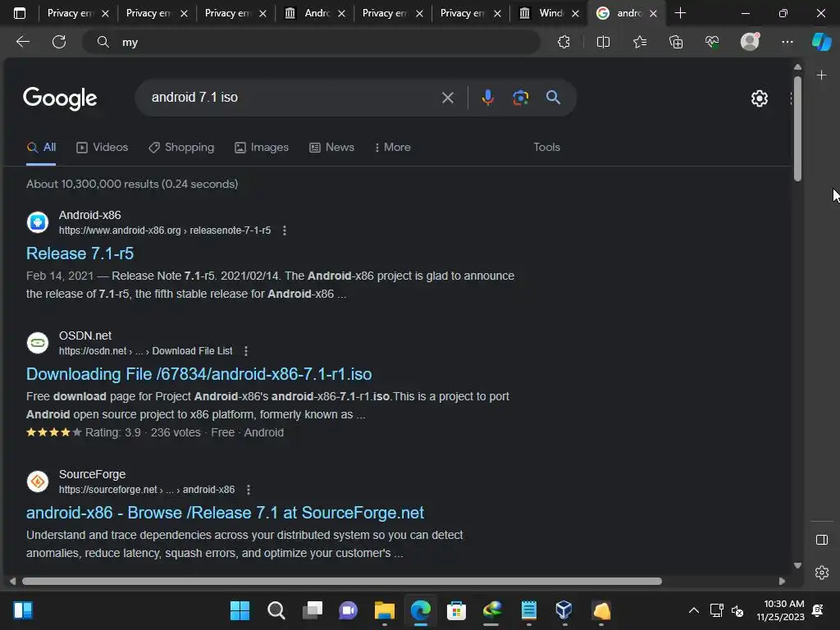Open the Windows Start button
The image size is (840, 630).
coord(240,610)
